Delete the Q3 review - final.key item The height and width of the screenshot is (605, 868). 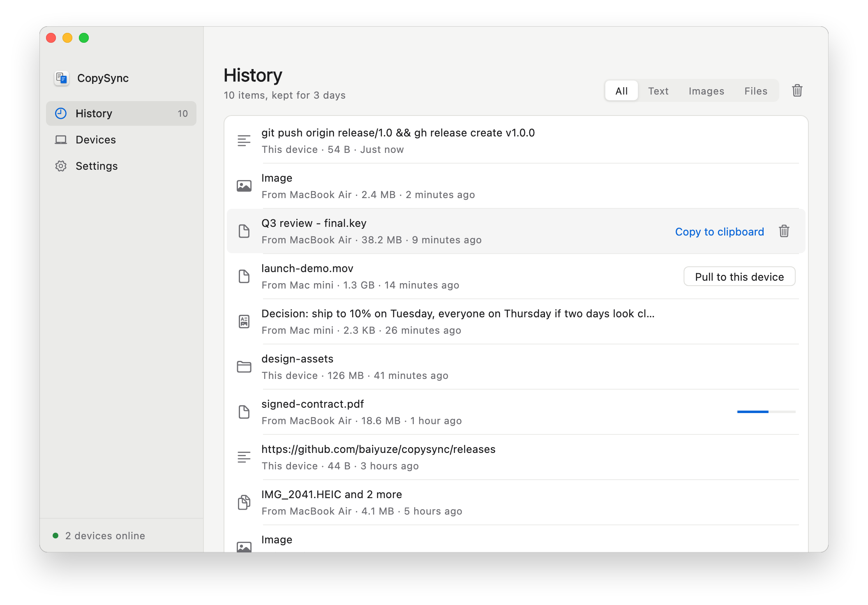click(784, 231)
